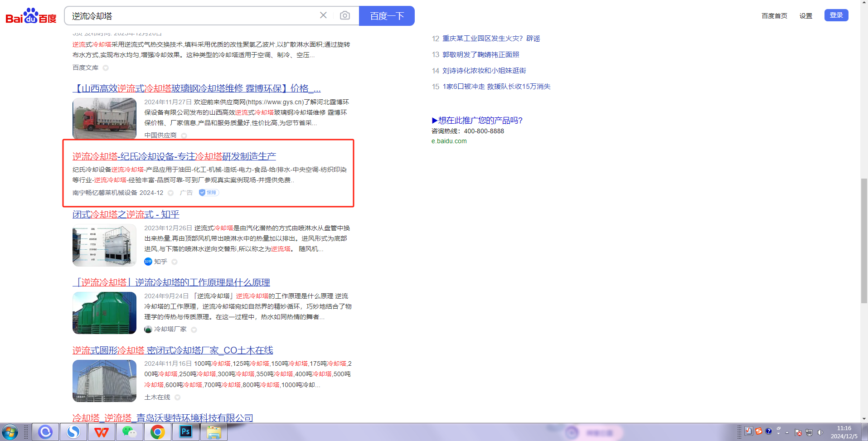Open Photoshop from the taskbar
The image size is (868, 441).
(185, 432)
